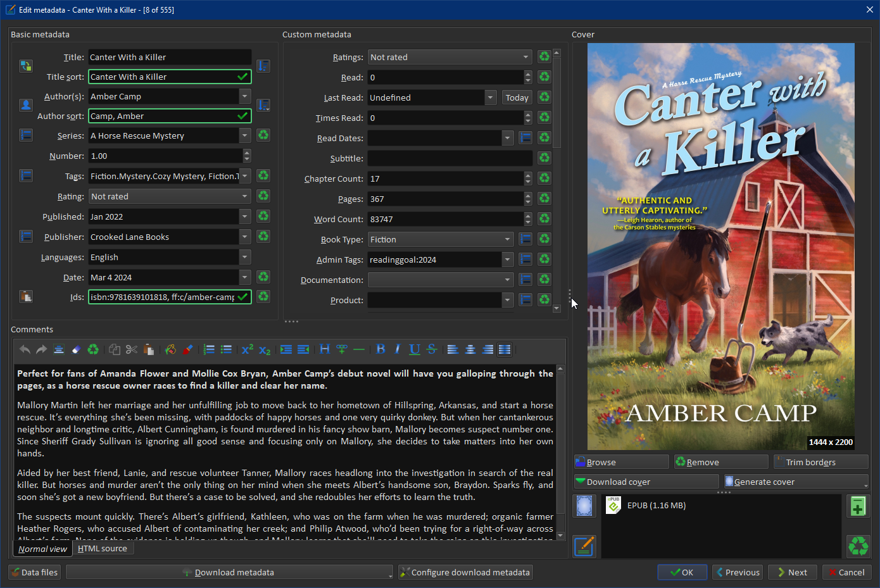Image resolution: width=880 pixels, height=588 pixels.
Task: Toggle center alignment in comments
Action: [x=470, y=349]
